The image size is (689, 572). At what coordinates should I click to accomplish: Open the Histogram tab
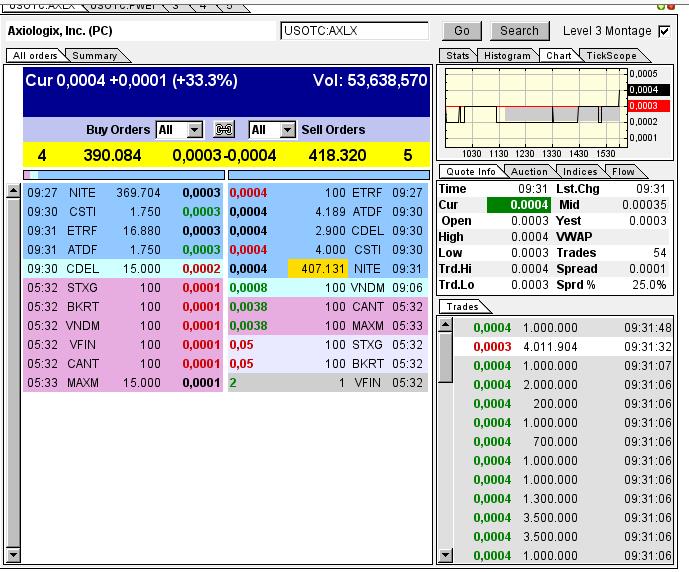coord(507,56)
